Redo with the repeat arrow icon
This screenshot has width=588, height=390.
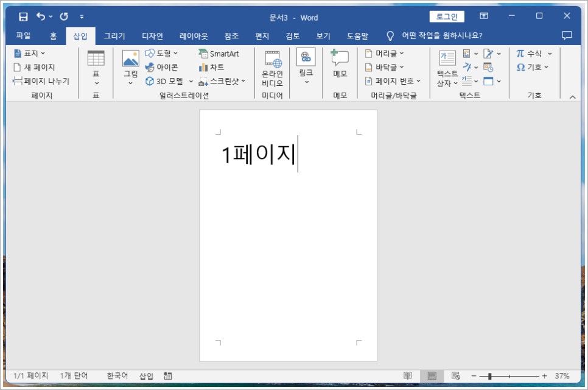(x=64, y=16)
